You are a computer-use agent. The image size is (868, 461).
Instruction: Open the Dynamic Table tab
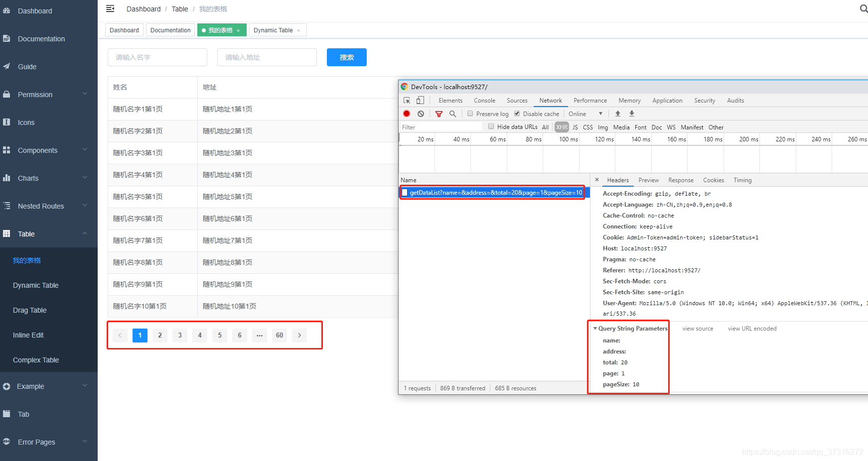point(274,30)
